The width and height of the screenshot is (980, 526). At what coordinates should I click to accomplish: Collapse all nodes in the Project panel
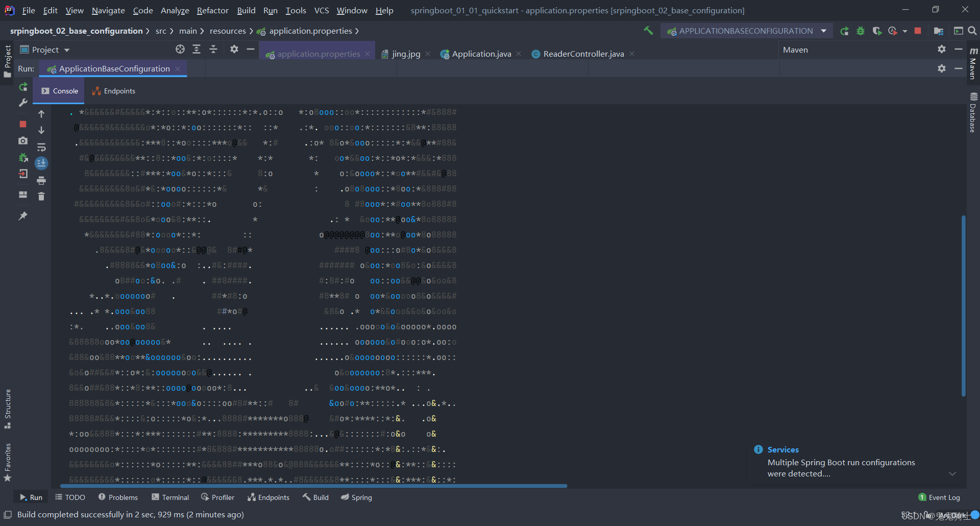pyautogui.click(x=213, y=49)
